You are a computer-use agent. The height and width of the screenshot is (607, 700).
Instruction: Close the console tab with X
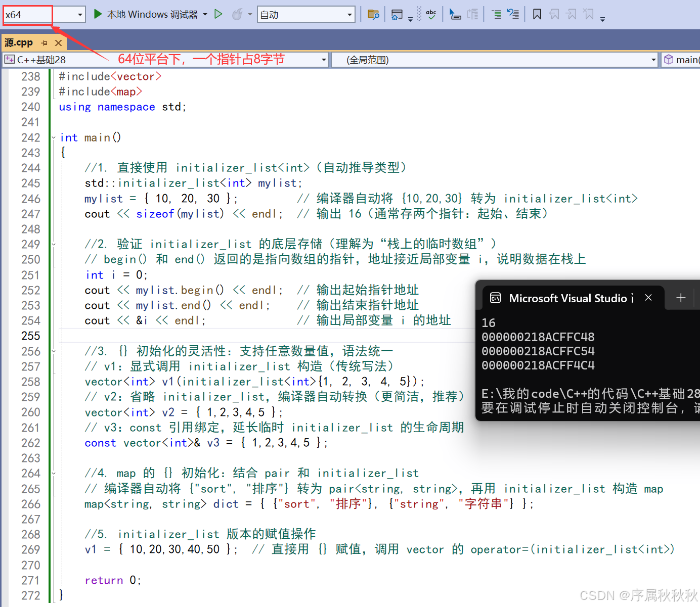648,298
